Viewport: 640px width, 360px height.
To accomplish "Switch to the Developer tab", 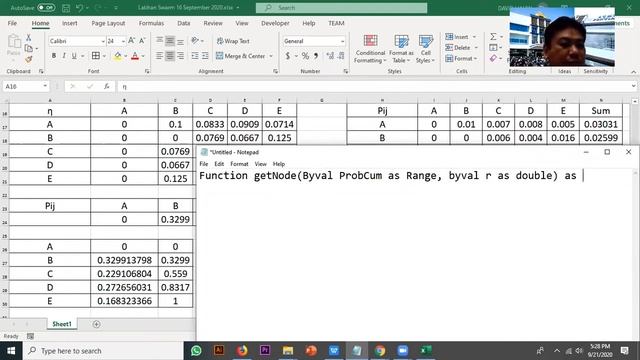I will pos(275,23).
